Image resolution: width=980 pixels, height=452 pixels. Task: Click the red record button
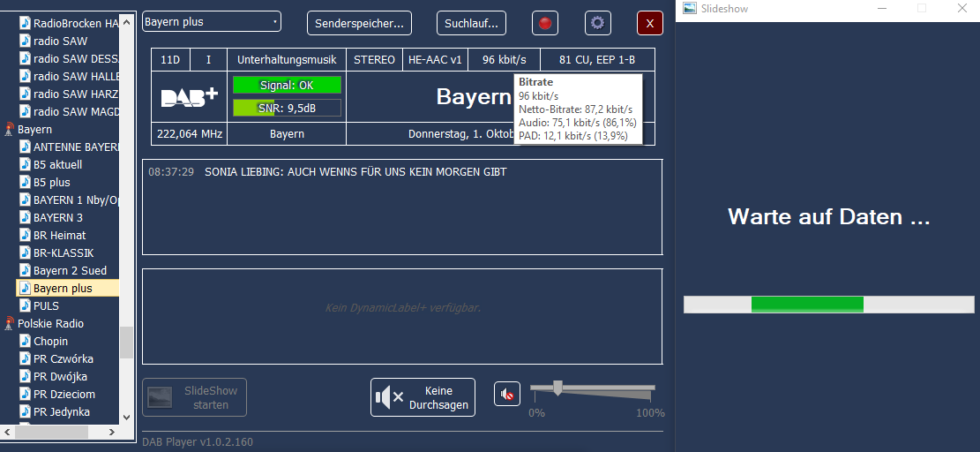click(545, 23)
